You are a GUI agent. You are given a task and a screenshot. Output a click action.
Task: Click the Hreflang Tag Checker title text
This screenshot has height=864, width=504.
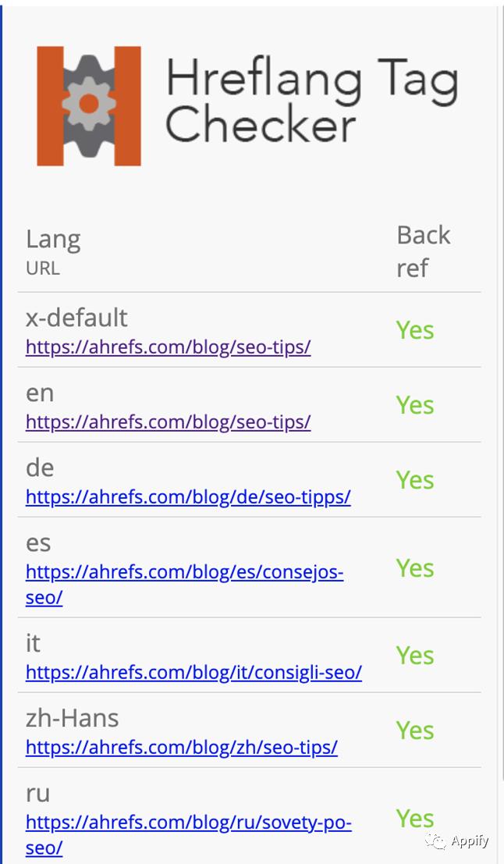311,104
